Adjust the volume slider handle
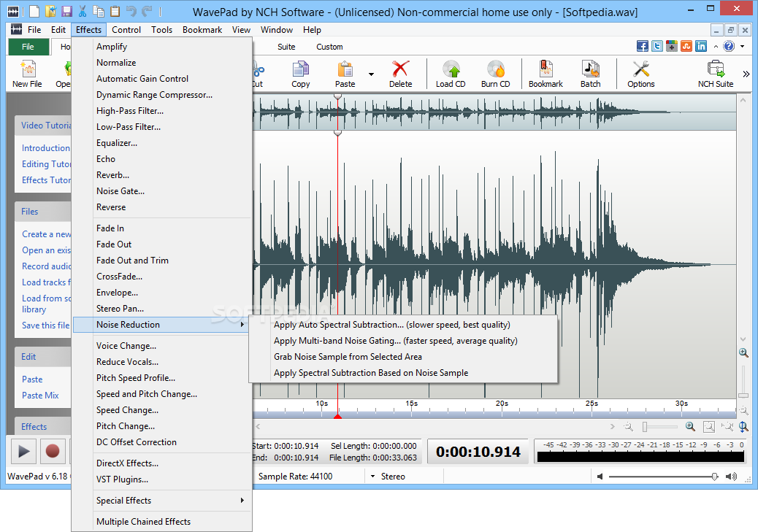758x532 pixels. 714,477
